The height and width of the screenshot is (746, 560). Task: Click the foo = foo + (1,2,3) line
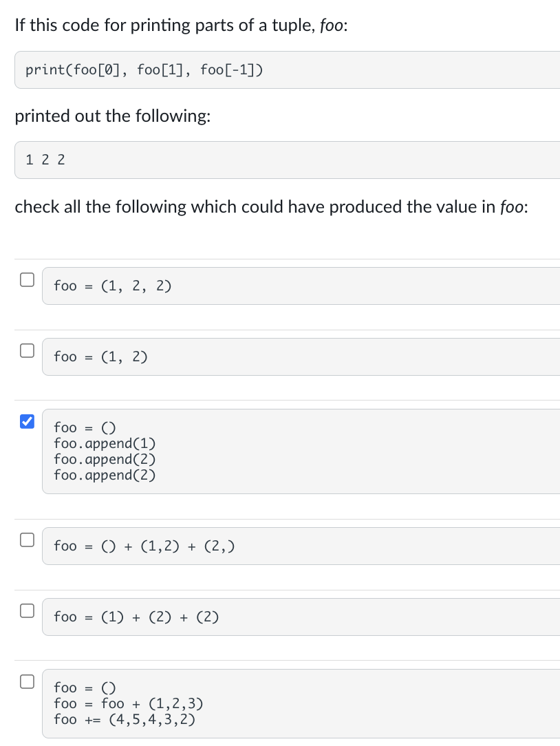(x=128, y=703)
